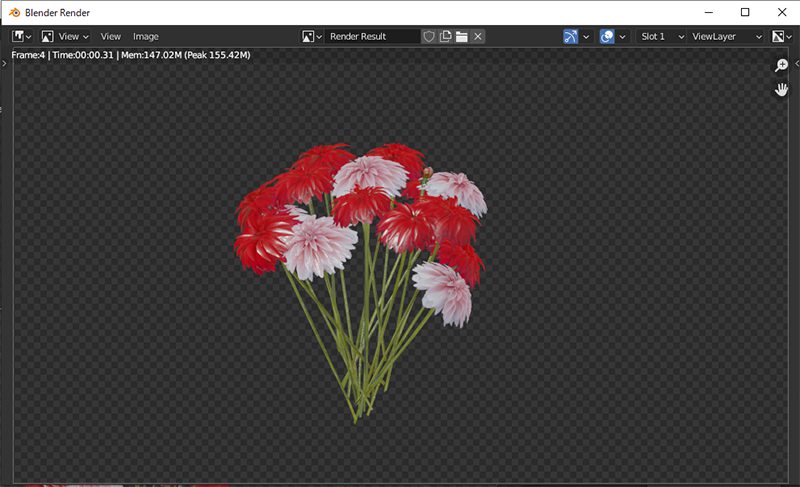
Task: Click the Render Result name field
Action: [x=373, y=36]
